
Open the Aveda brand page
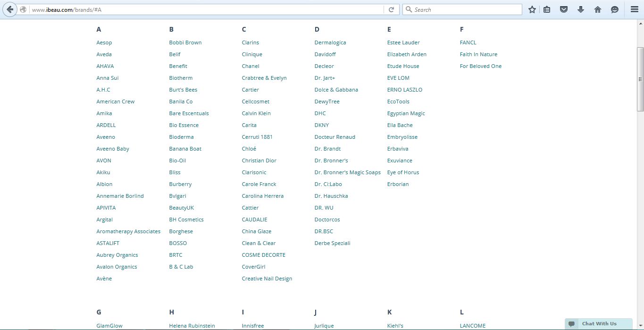click(x=104, y=54)
